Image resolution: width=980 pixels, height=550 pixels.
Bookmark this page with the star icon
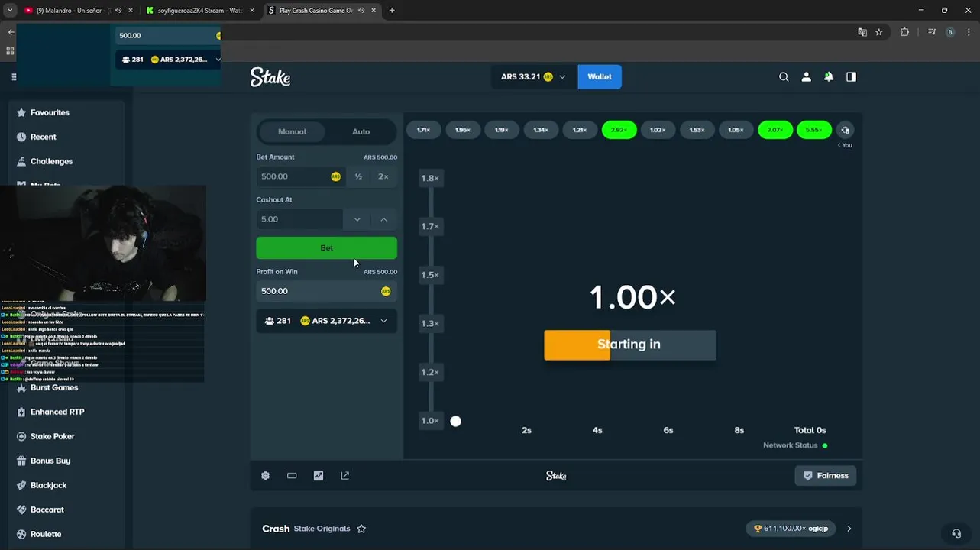[x=879, y=32]
